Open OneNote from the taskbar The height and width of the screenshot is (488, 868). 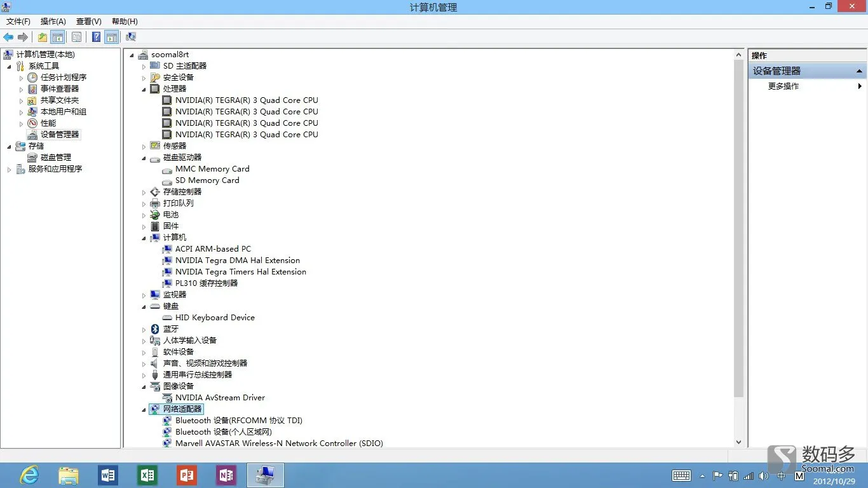pos(226,475)
